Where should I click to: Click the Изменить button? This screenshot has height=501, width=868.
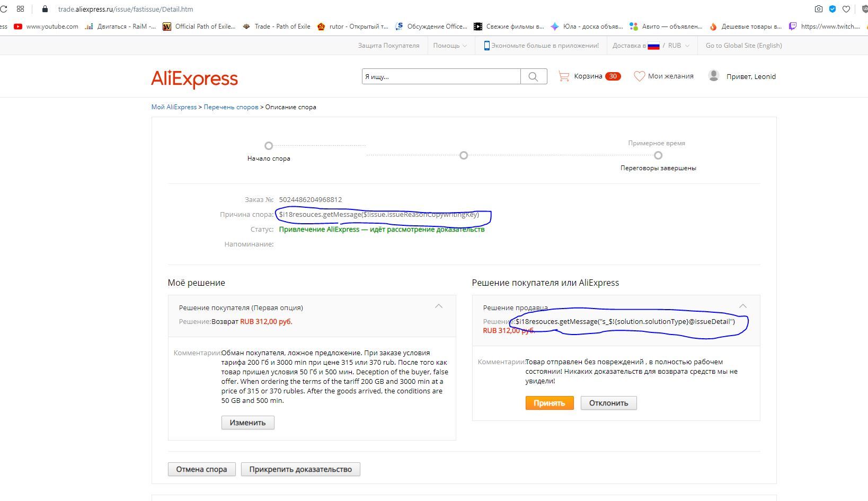pos(247,423)
